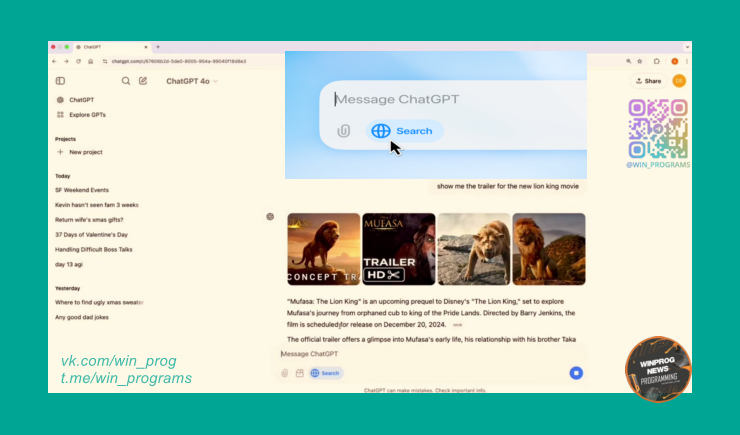Open the SF Weekend Events chat
This screenshot has width=740, height=435.
82,190
